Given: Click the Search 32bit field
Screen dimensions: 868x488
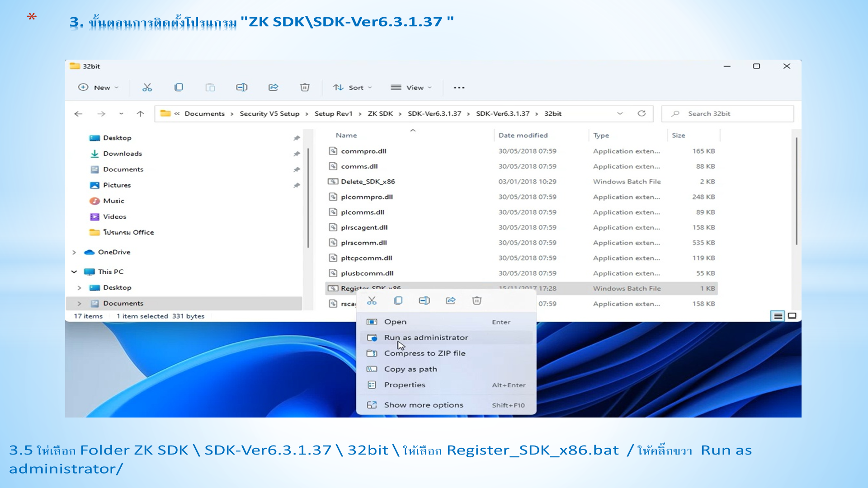Looking at the screenshot, I should pos(728,114).
